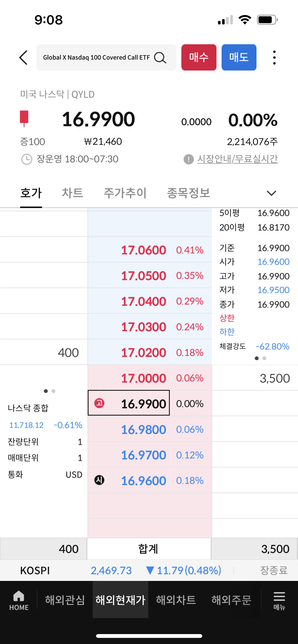
Task: Select the 17.0000 ask price row
Action: tap(144, 378)
